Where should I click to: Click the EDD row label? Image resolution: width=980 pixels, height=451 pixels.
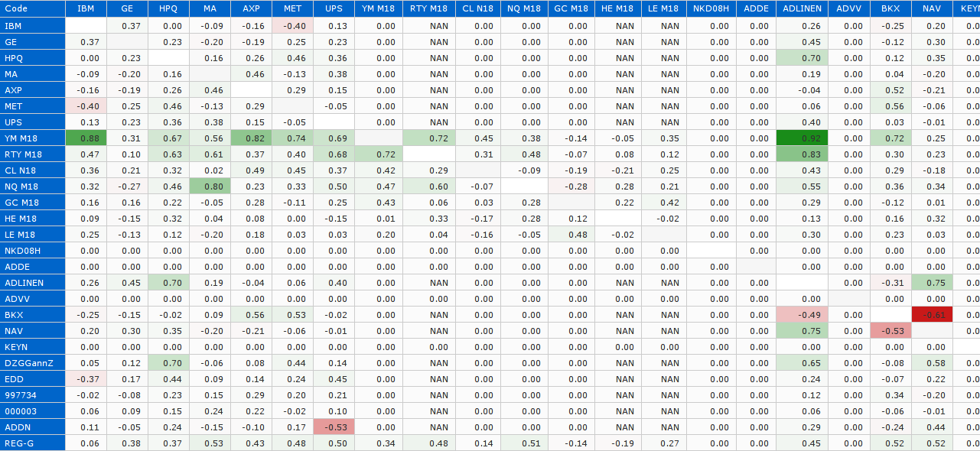[x=33, y=379]
